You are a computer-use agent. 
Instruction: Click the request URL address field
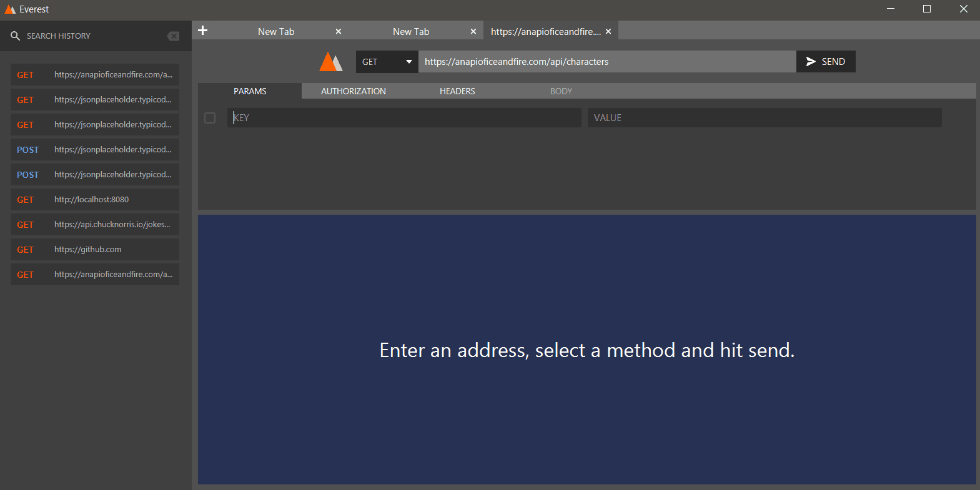[606, 62]
